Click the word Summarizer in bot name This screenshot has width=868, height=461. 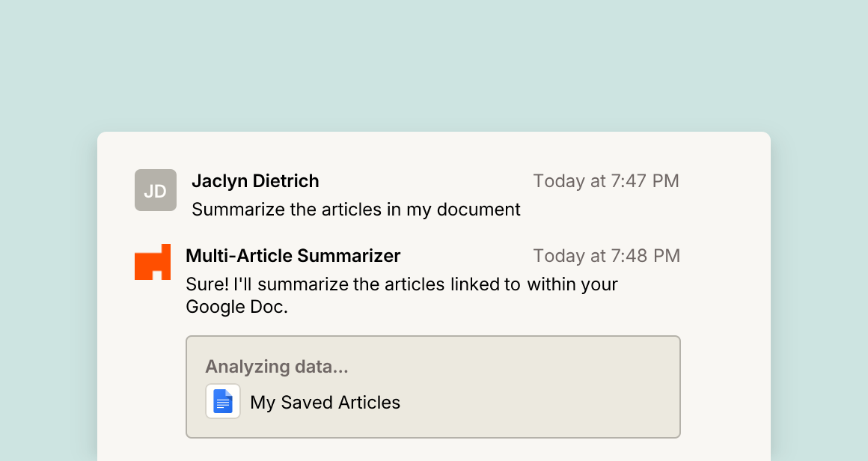(x=349, y=256)
